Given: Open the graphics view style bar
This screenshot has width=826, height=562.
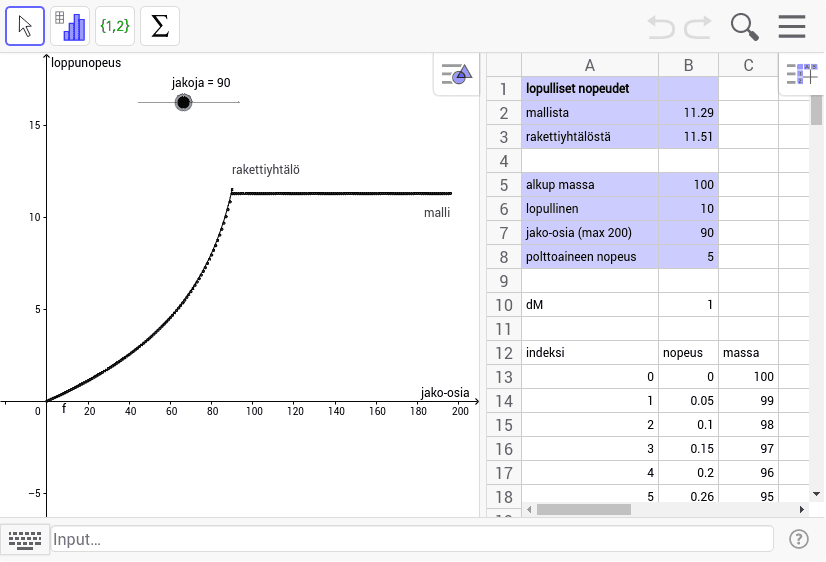Looking at the screenshot, I should [457, 74].
